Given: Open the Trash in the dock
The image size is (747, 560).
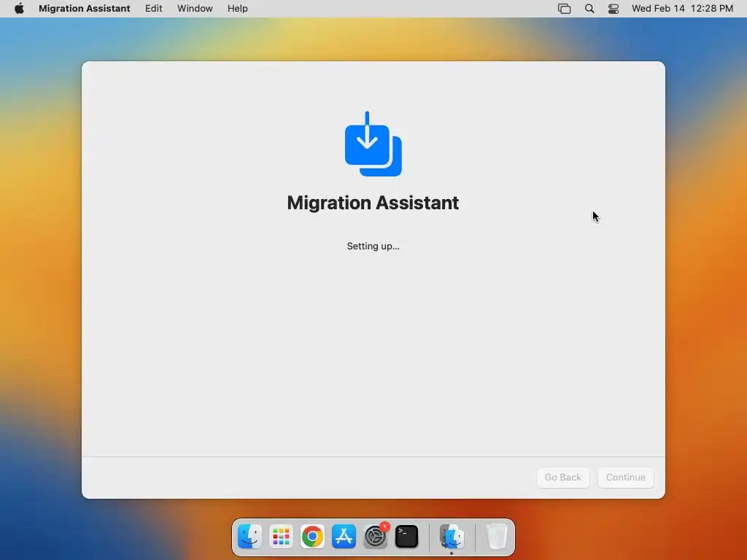Looking at the screenshot, I should tap(497, 537).
